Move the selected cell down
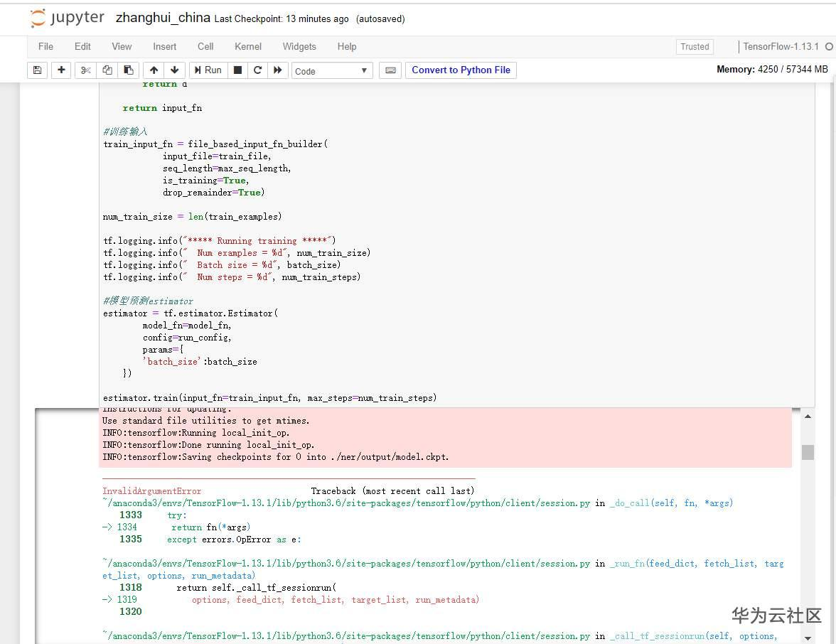 coord(174,70)
